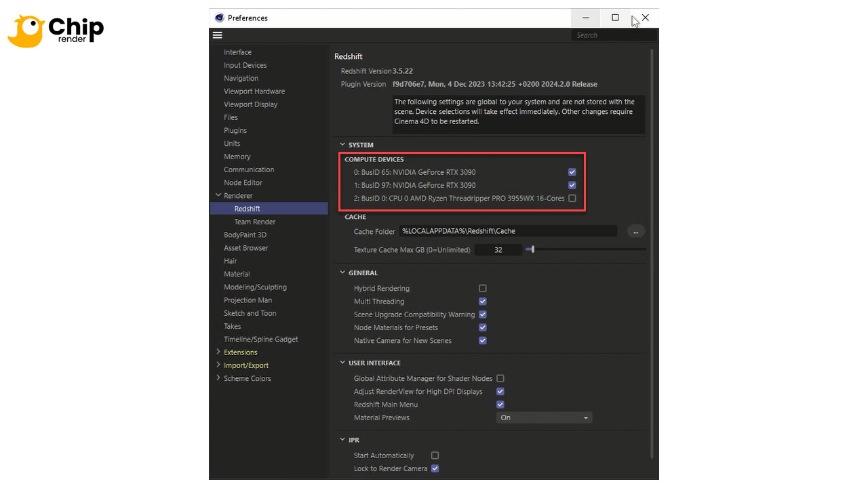Open Asset Browser preferences
This screenshot has width=868, height=488.
click(246, 248)
